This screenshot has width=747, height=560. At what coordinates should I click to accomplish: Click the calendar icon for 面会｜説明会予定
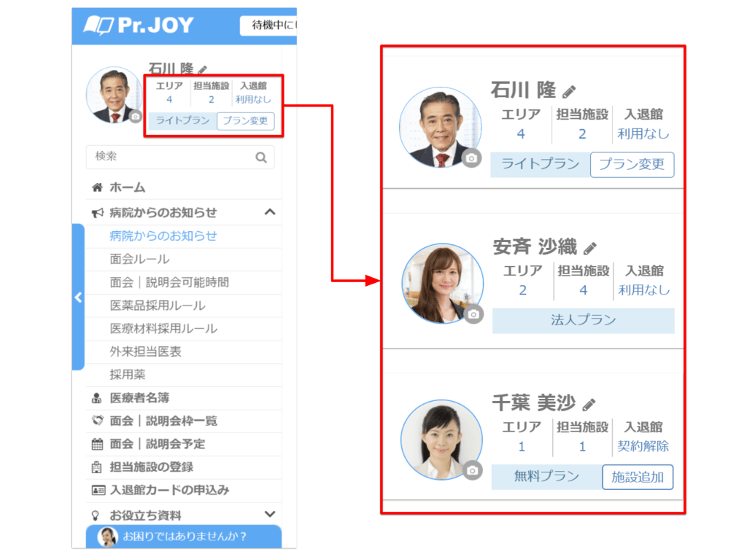click(96, 444)
